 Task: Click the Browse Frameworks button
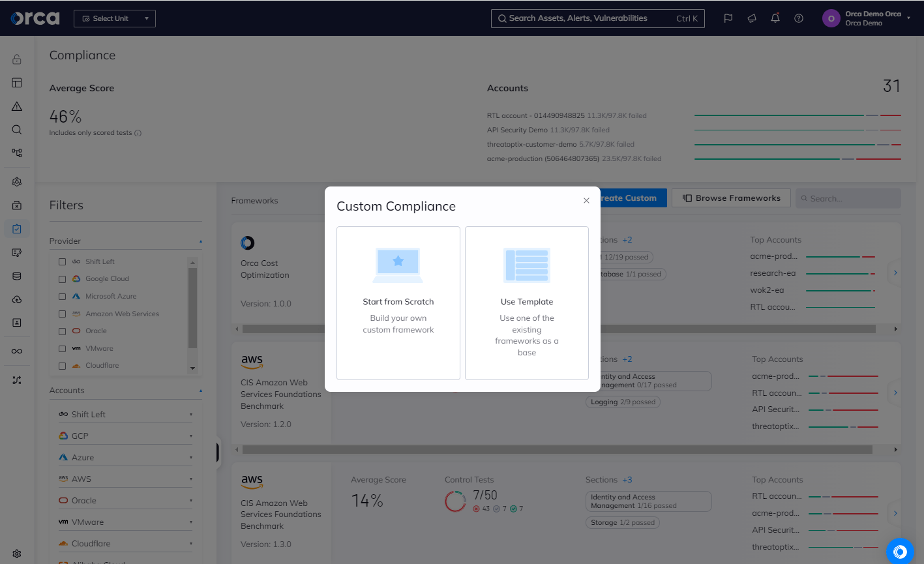(x=730, y=198)
